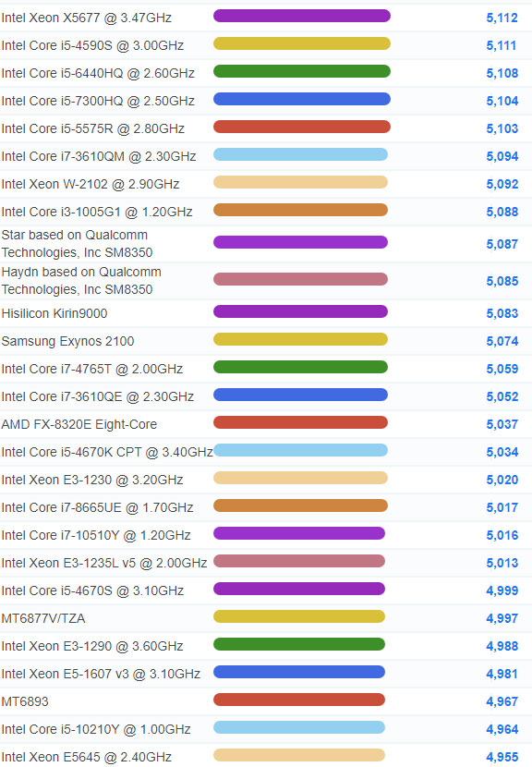Click the score value 5,074
This screenshot has height=767, width=532.
coord(502,341)
